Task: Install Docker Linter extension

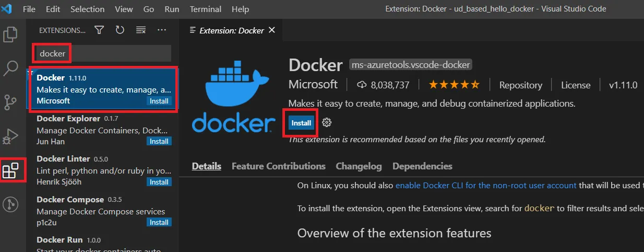Action: [159, 182]
